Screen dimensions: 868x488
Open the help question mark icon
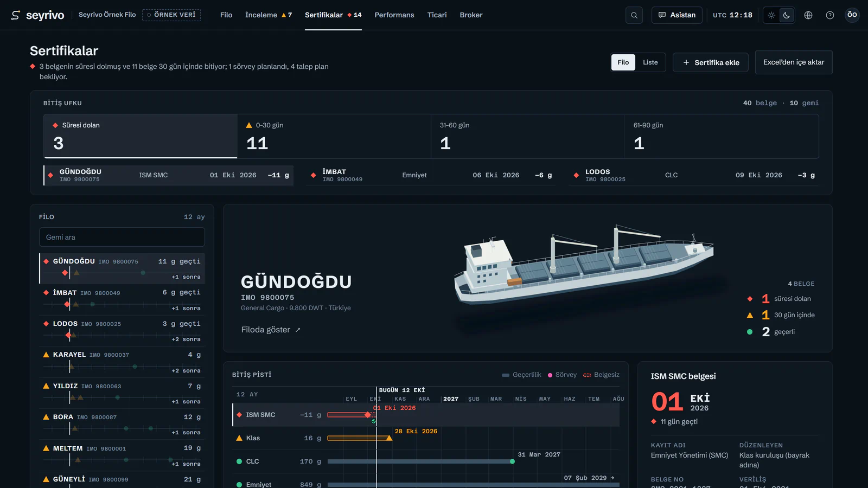pyautogui.click(x=830, y=15)
